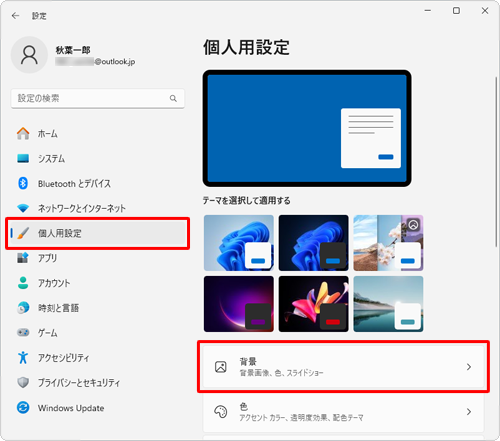This screenshot has width=500, height=441.
Task: Click the アクセシビリティ figure icon
Action: [x=23, y=357]
